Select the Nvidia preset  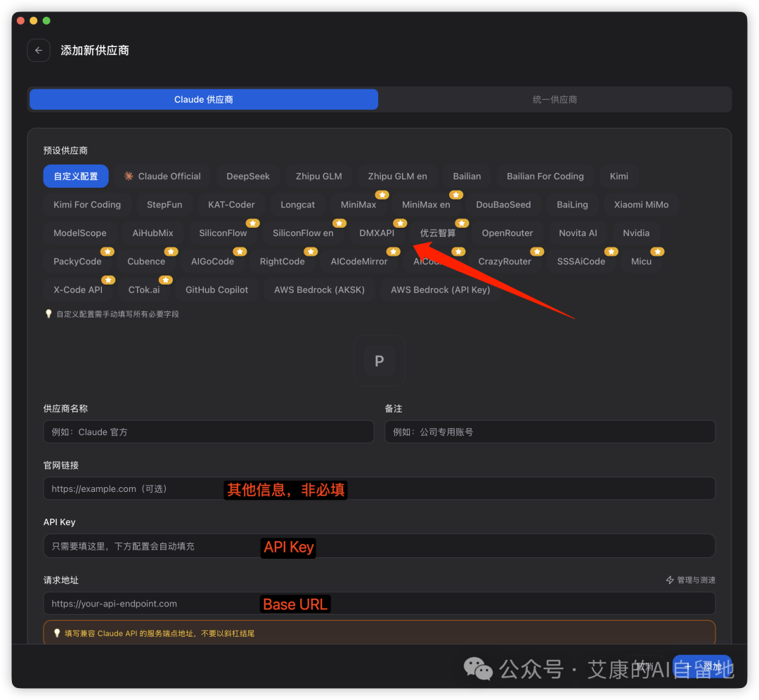tap(636, 233)
